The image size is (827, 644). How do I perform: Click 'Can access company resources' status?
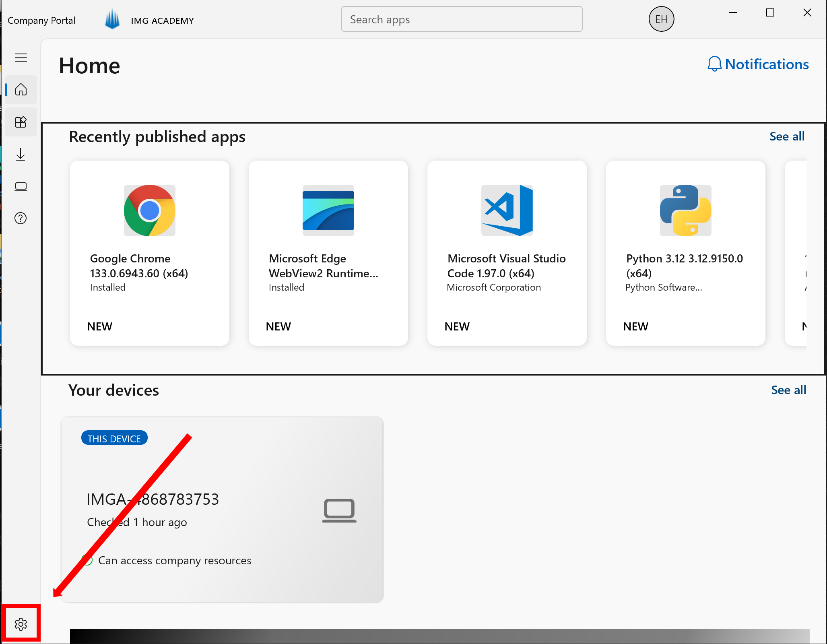[175, 560]
